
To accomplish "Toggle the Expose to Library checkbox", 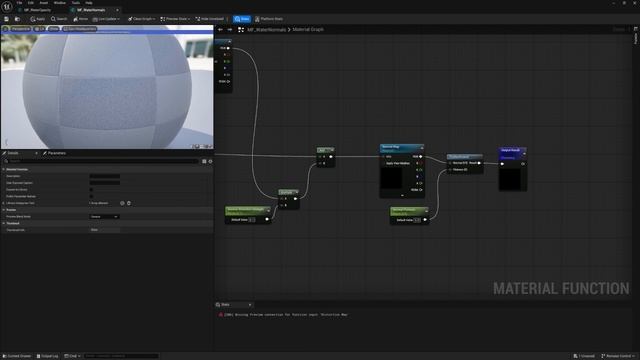I will click(91, 189).
